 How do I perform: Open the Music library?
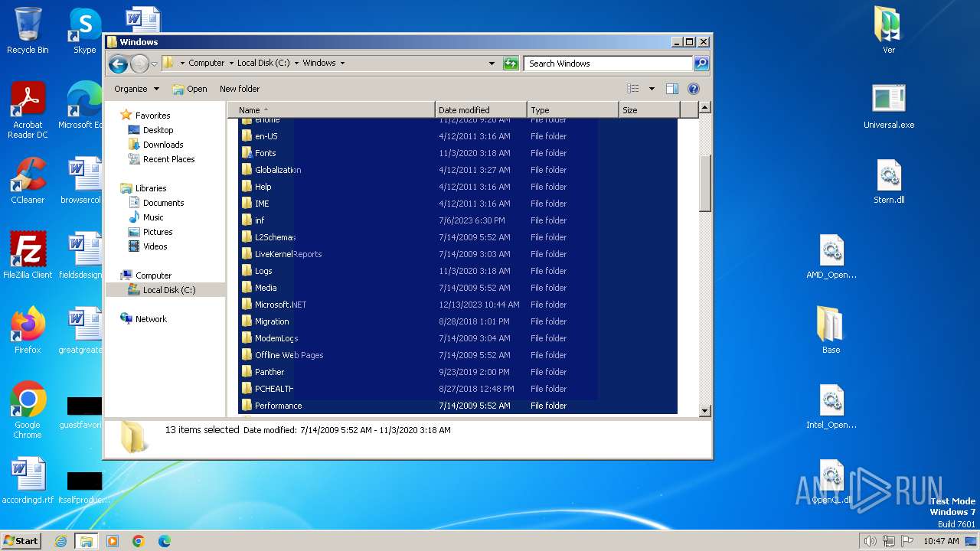tap(153, 217)
